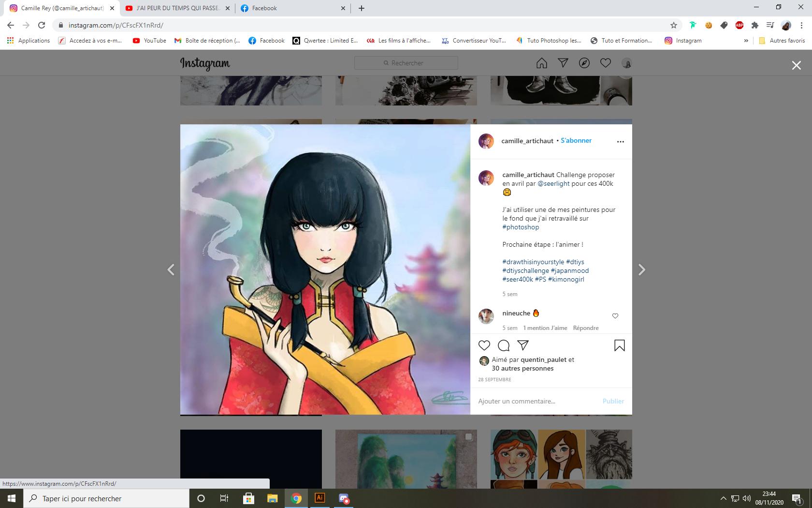Open Task View on taskbar
The width and height of the screenshot is (812, 508).
coord(224,498)
